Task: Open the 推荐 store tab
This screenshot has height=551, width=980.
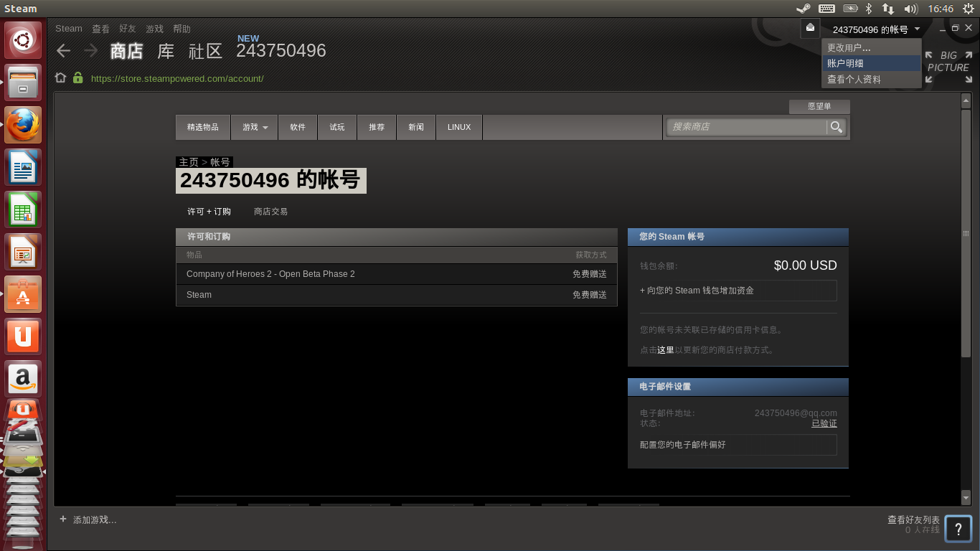Action: tap(377, 127)
